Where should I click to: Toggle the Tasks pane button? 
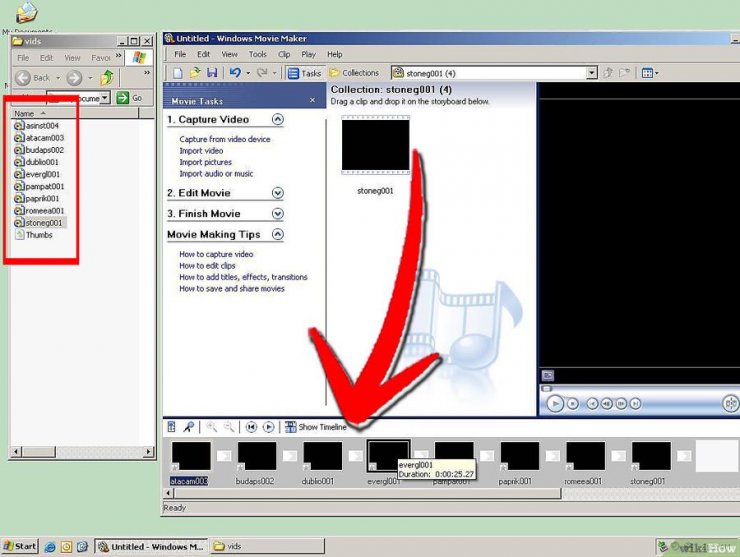tap(304, 73)
